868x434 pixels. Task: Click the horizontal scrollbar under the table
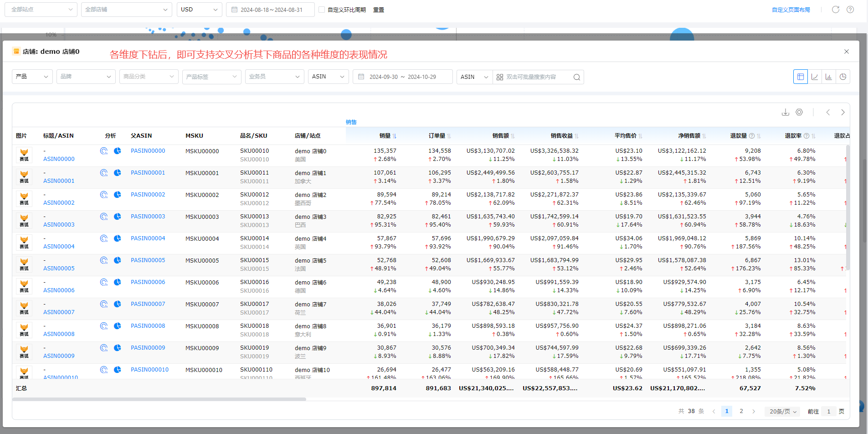click(159, 399)
